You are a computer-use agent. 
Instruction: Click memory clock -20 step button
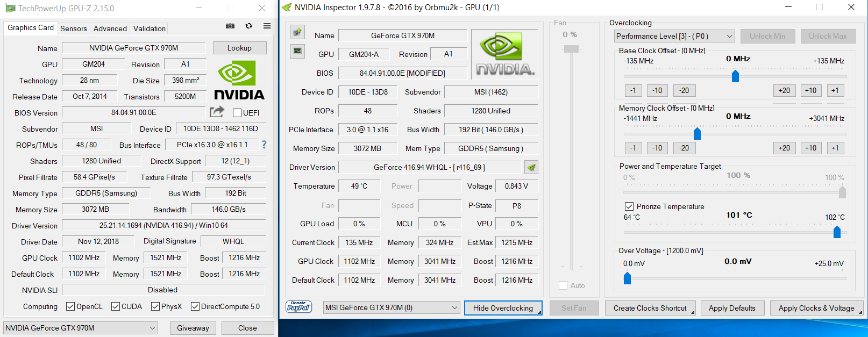[x=684, y=148]
